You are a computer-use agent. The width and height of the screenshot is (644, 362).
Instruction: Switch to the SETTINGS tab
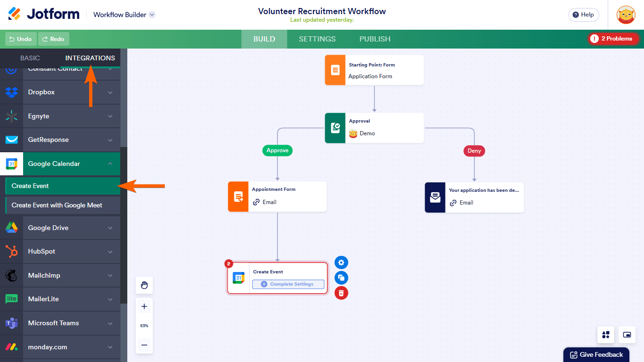coord(317,39)
